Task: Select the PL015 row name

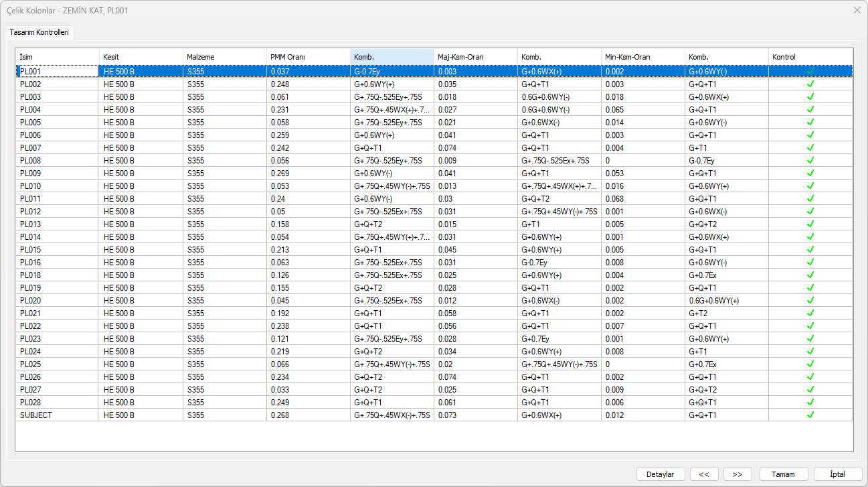Action: [x=57, y=249]
